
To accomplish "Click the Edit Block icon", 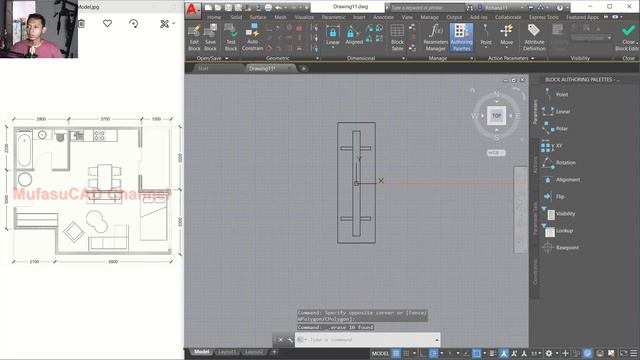I will point(194,37).
